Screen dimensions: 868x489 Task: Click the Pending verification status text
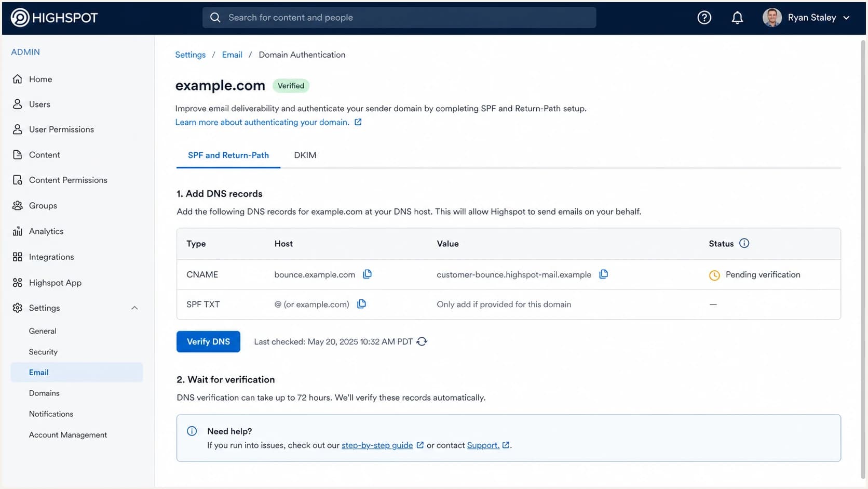763,274
